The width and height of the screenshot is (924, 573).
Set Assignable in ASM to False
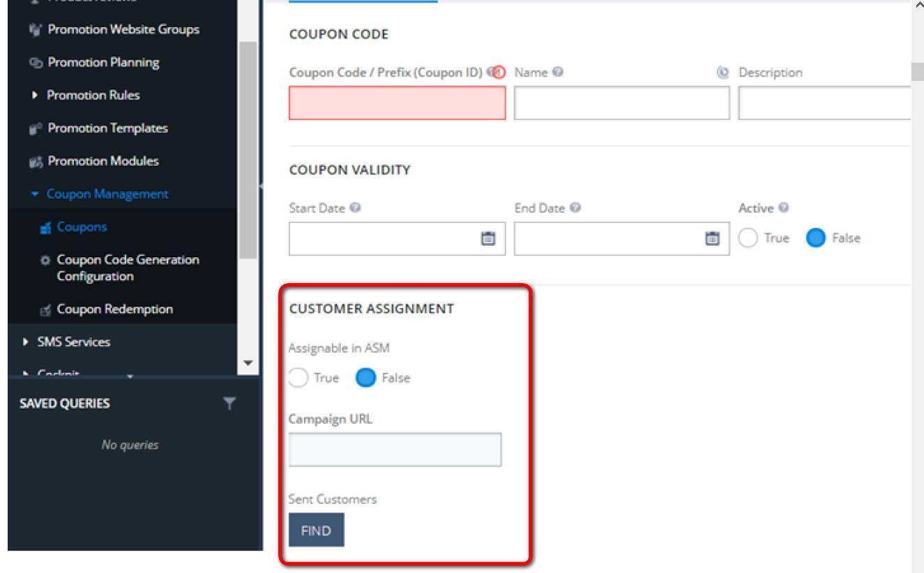pos(365,378)
